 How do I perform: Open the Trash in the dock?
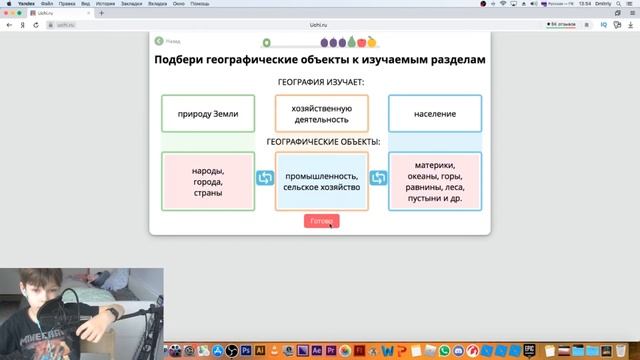click(x=621, y=351)
